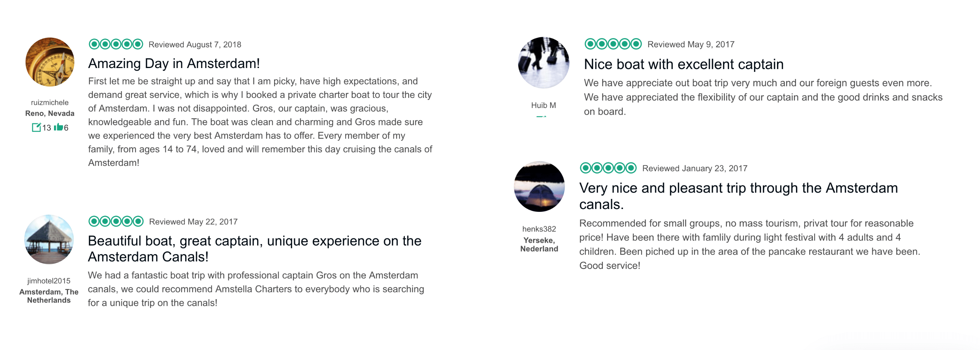Click ruizmichele's review count icon
Image resolution: width=980 pixels, height=350 pixels.
pyautogui.click(x=36, y=128)
